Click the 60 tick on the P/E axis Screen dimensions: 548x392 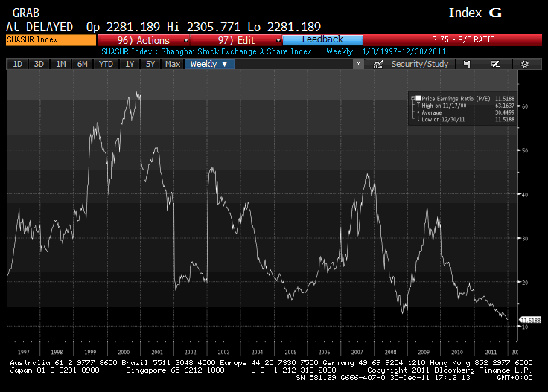click(x=525, y=106)
